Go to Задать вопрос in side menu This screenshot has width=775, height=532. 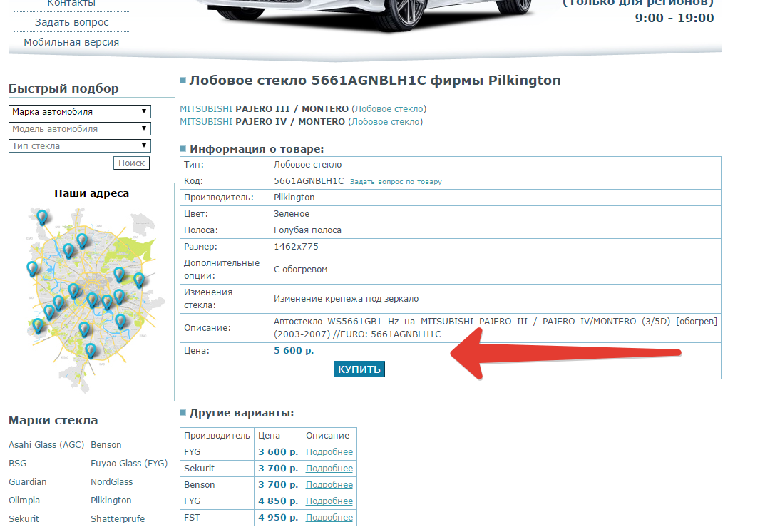click(x=71, y=23)
